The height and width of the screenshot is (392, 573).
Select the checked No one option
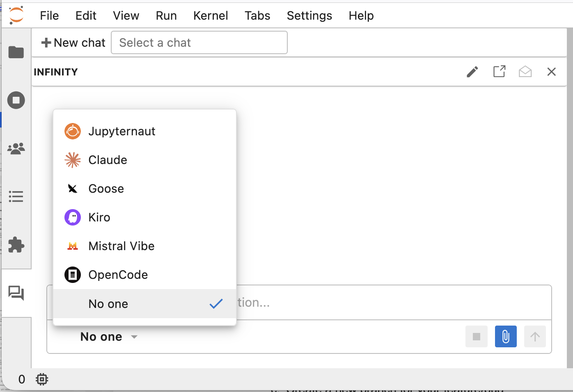pos(145,304)
